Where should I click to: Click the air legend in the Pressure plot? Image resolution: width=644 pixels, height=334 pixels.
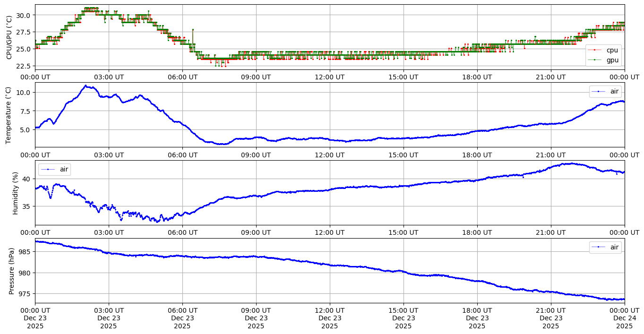tap(605, 247)
